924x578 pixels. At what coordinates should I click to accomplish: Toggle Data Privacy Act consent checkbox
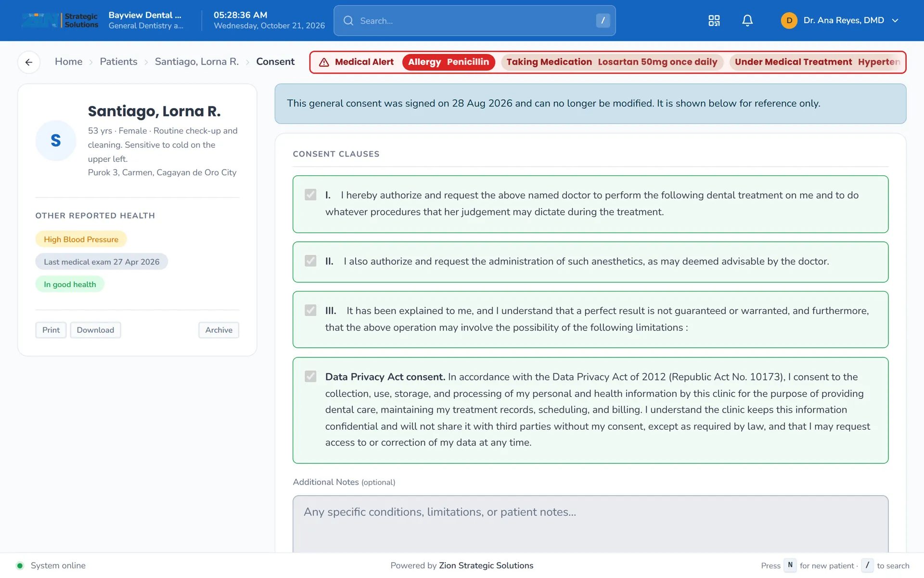click(310, 376)
